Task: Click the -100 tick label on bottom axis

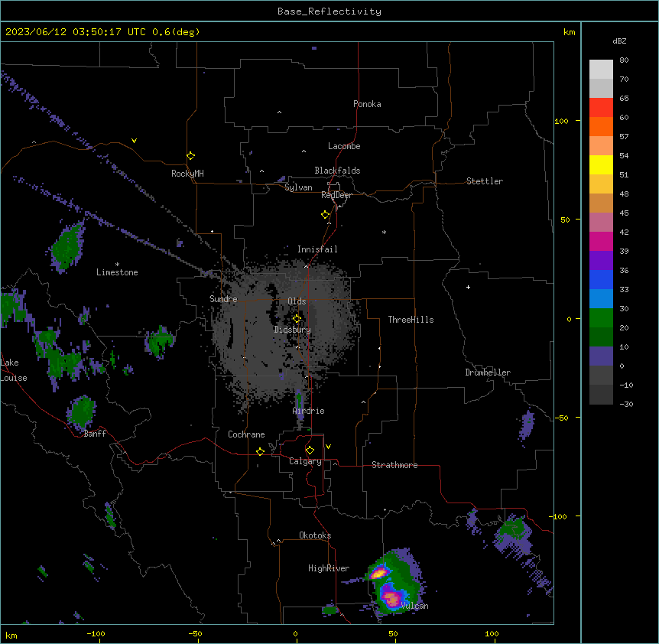Action: (96, 633)
